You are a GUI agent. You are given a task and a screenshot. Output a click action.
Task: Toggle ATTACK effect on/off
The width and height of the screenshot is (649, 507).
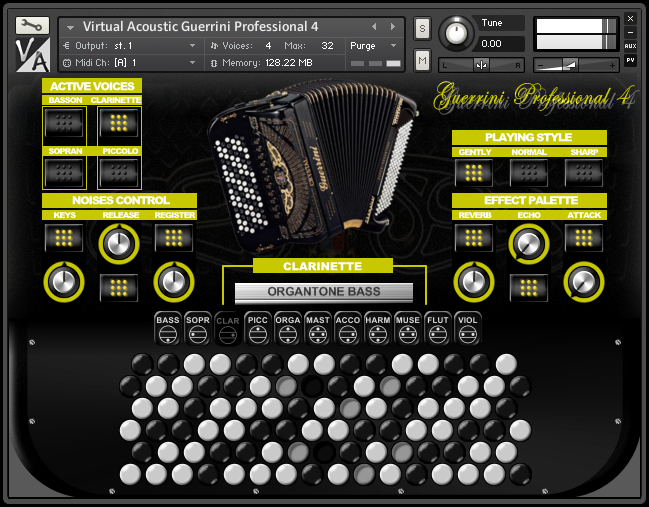pyautogui.click(x=584, y=238)
